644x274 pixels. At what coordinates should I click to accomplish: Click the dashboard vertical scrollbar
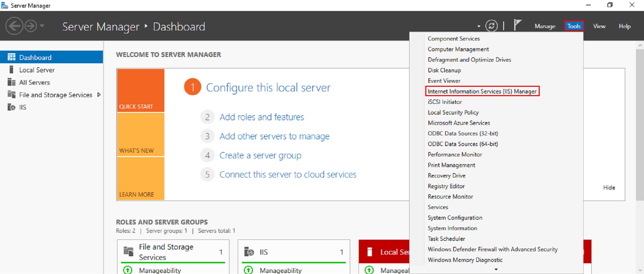640,125
